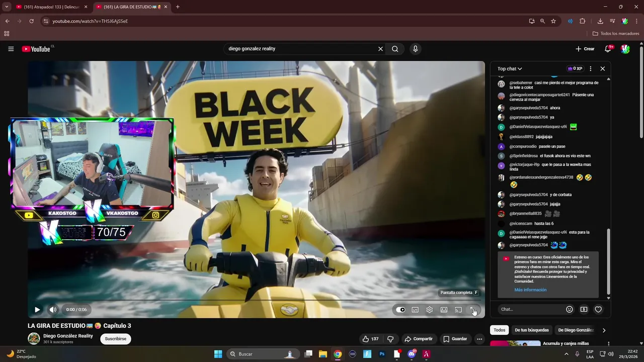This screenshot has height=362, width=644.
Task: Open live chat options menu
Action: tap(591, 69)
